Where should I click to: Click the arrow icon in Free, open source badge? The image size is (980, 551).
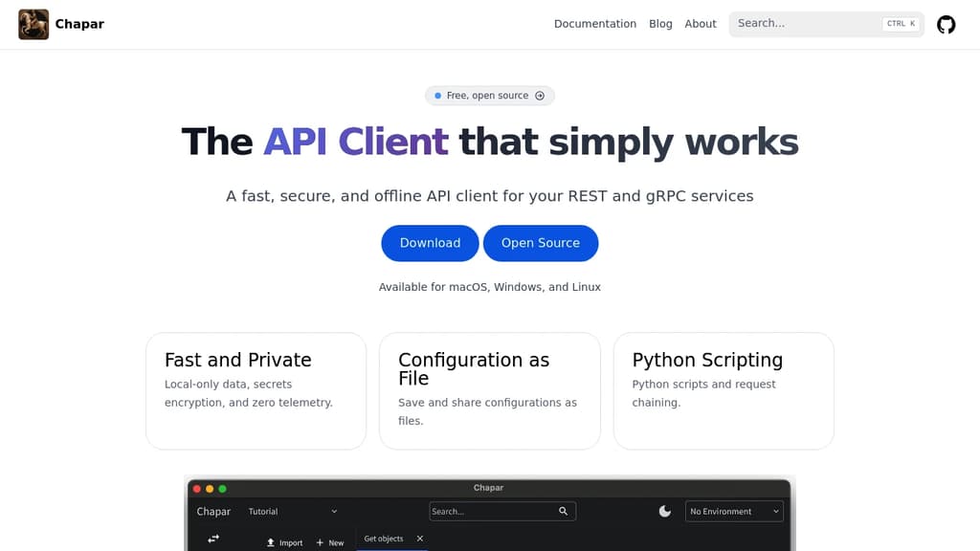tap(540, 96)
